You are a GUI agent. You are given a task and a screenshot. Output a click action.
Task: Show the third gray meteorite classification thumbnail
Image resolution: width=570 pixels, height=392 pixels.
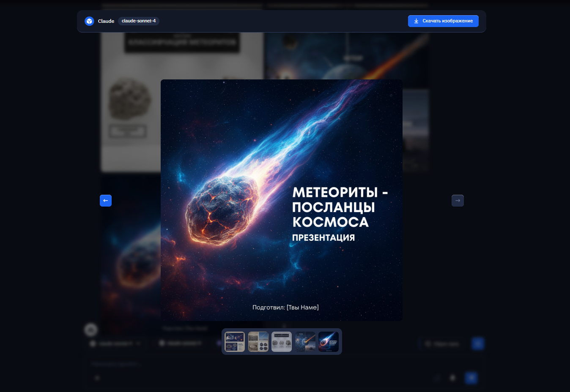coord(282,342)
